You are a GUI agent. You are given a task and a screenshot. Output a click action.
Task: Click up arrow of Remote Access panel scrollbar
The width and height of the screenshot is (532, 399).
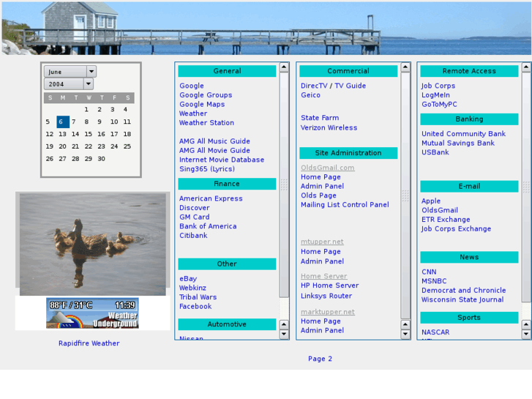pos(526,67)
